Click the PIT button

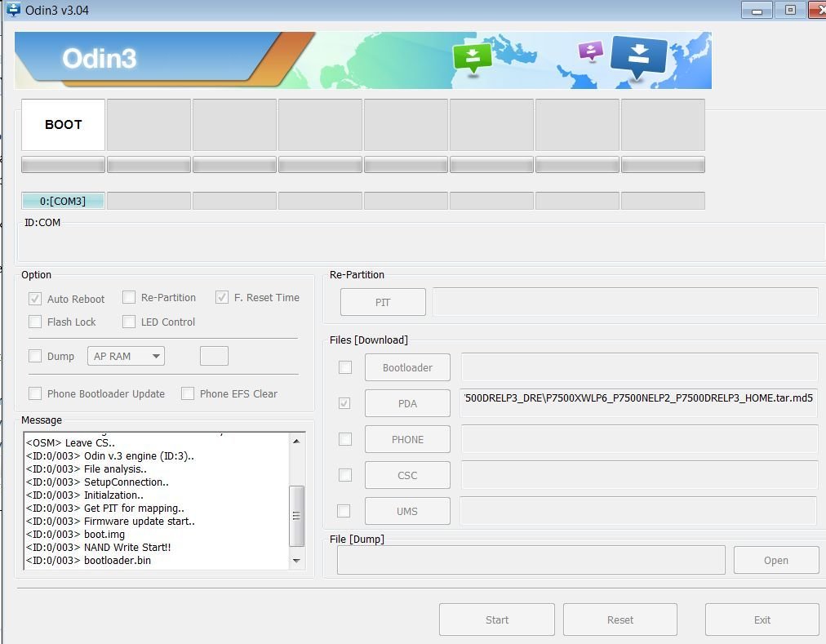click(383, 302)
